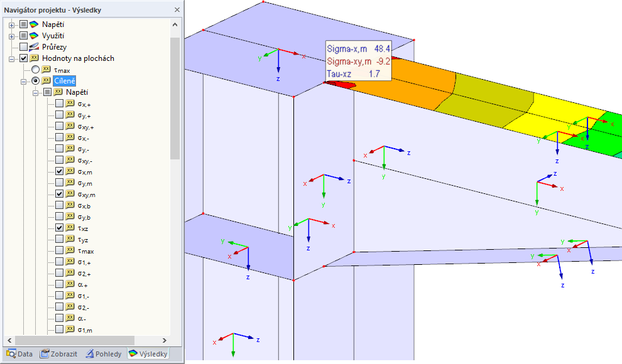Uncheck the τxz checkbox

59,228
